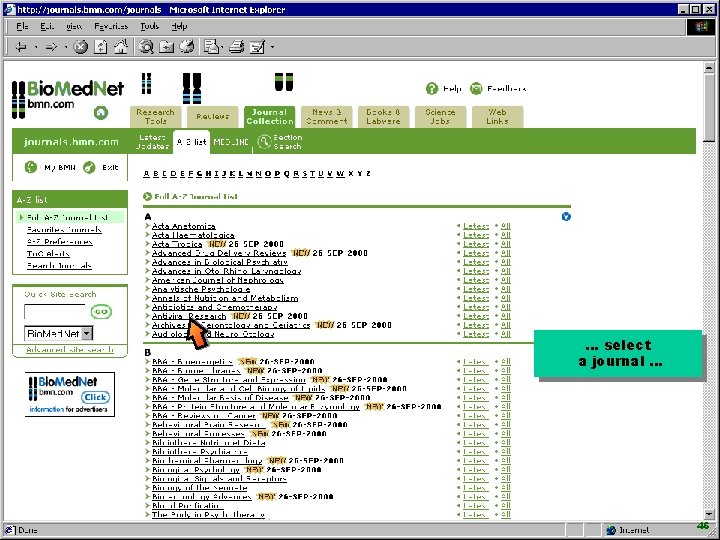Open the Search toolbar icon

click(x=146, y=47)
